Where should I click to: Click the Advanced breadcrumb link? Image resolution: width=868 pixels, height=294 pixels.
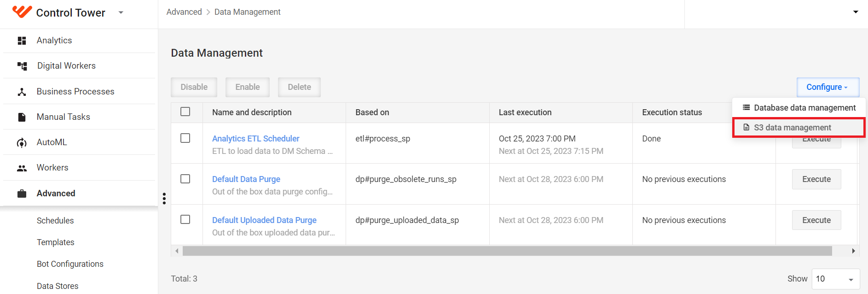(184, 12)
